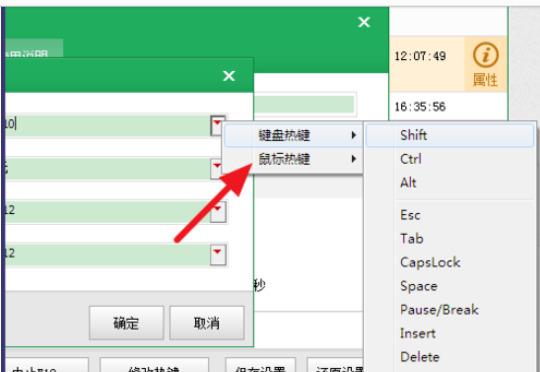Viewport: 540px width, 372px height.
Task: Click the orange 属性 info icon
Action: point(486,64)
